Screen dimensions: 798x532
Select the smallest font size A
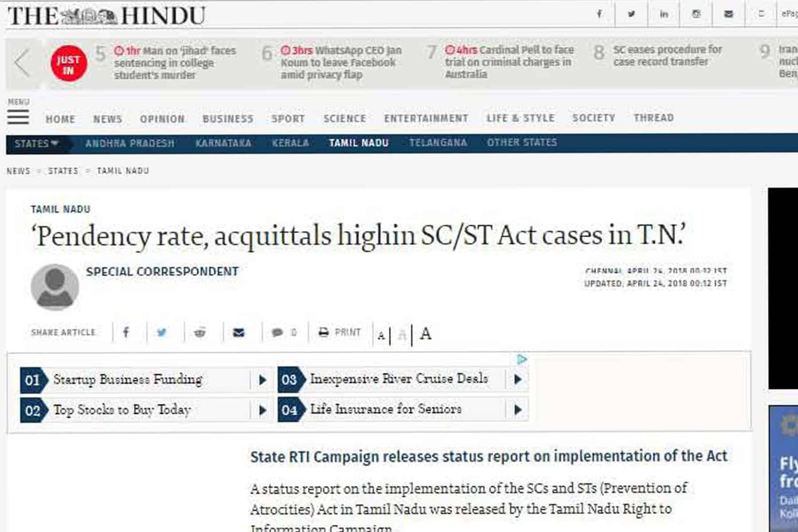pyautogui.click(x=381, y=336)
